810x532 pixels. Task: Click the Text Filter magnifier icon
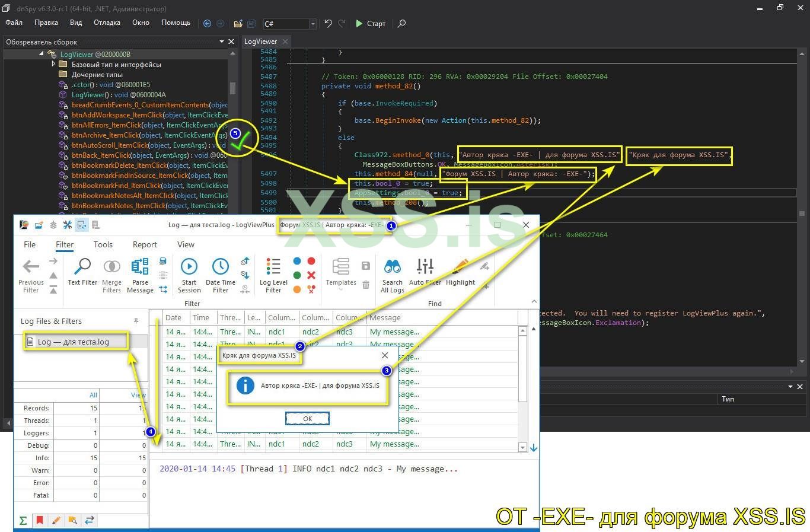82,267
